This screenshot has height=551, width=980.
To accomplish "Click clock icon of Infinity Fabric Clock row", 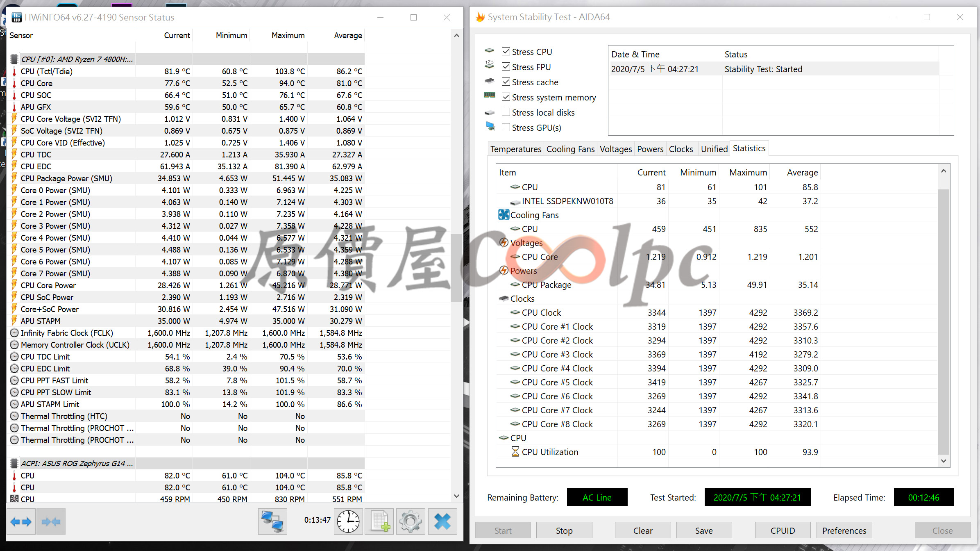I will coord(14,333).
